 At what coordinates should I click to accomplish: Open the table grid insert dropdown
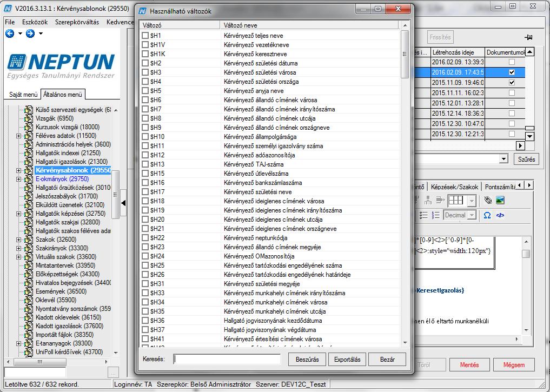pos(472,201)
